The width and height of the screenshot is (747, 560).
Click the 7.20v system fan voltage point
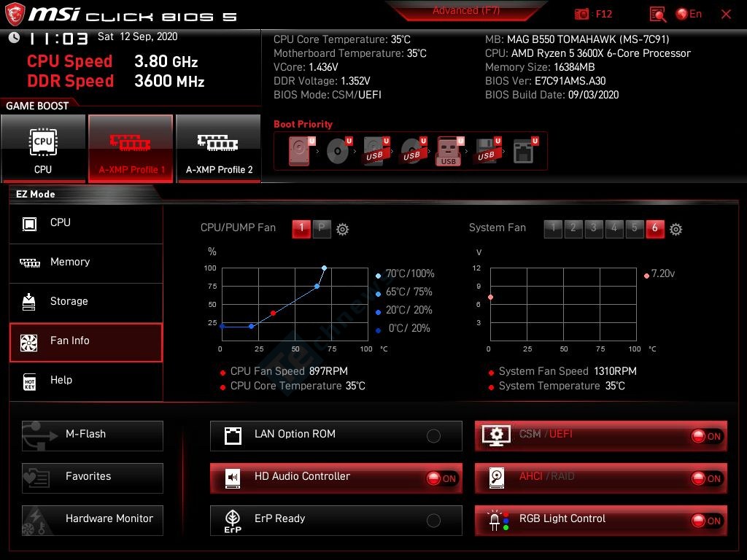point(491,297)
